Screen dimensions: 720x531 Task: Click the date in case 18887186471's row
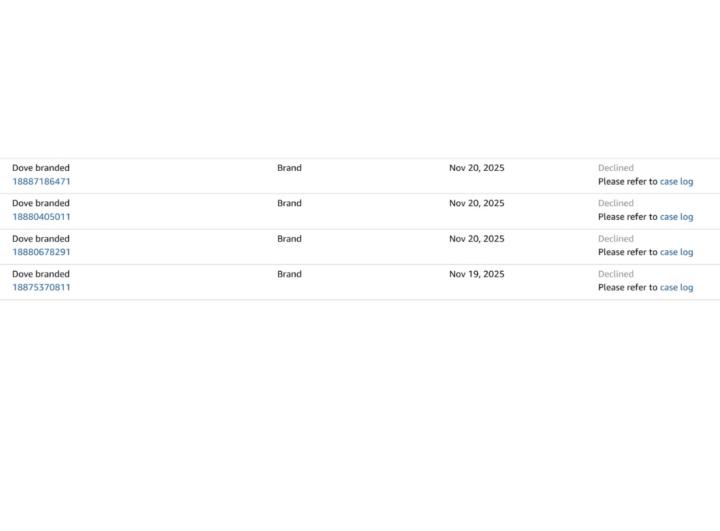coord(476,168)
